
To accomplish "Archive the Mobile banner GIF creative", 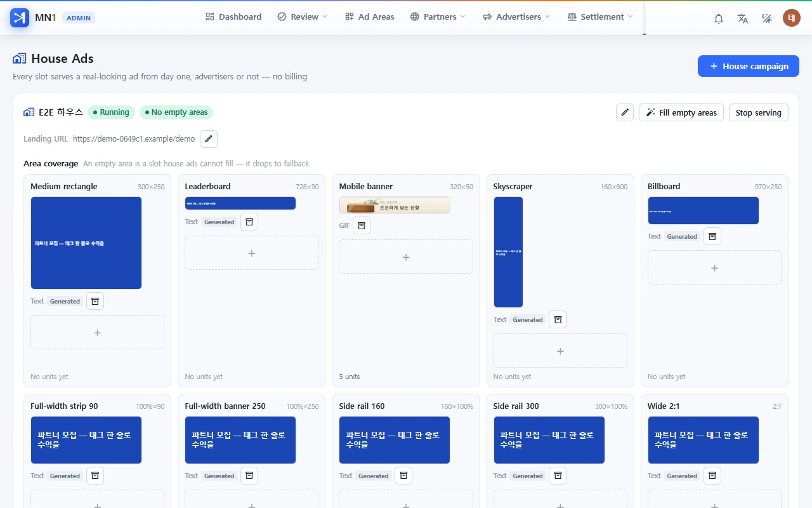I will [x=362, y=225].
